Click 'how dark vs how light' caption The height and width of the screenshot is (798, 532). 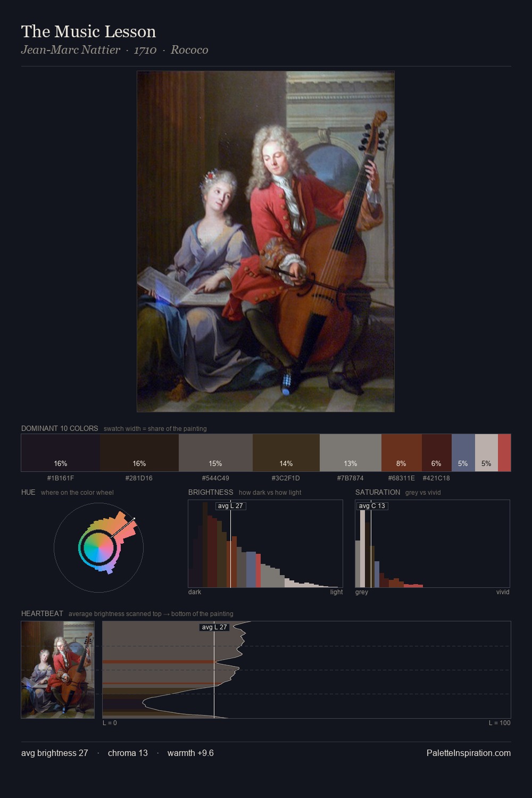[x=270, y=493]
